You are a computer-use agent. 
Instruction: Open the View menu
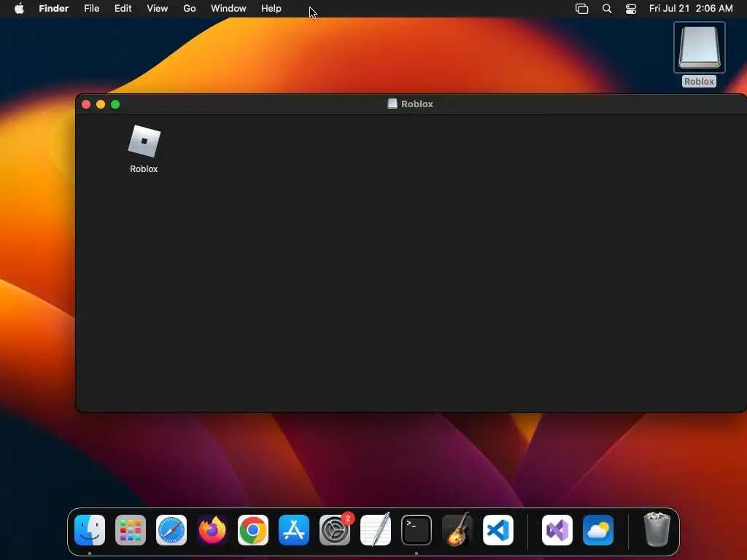click(x=158, y=9)
